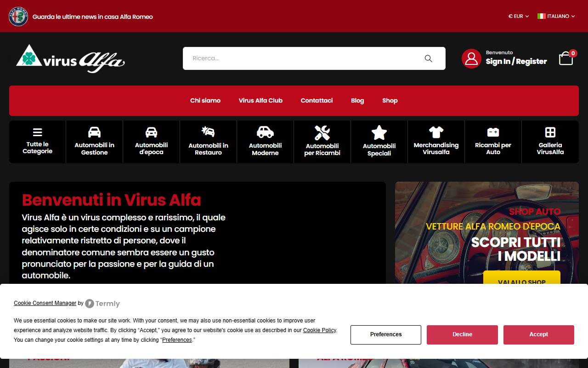This screenshot has width=588, height=368.
Task: Open Contattaci menu item
Action: 317,100
